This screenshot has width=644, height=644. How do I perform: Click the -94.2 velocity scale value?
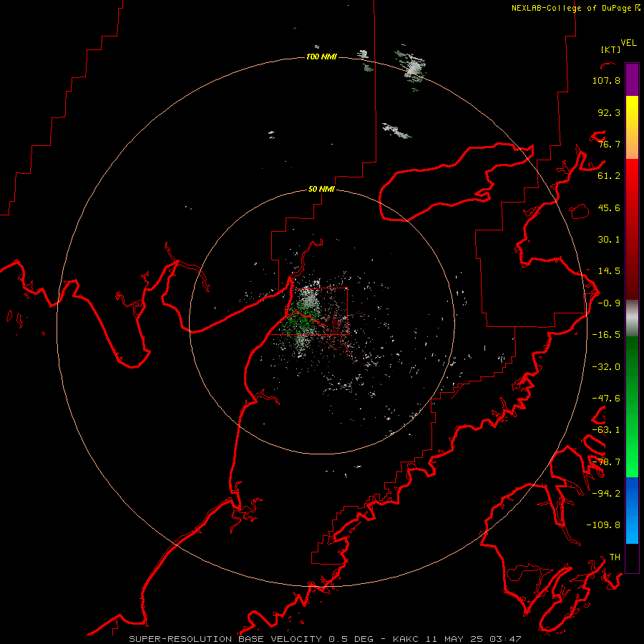pos(606,493)
